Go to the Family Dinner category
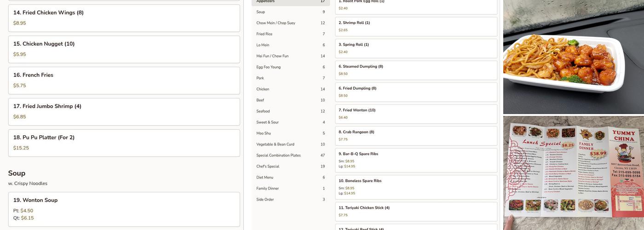The image size is (644, 230). coord(290,189)
